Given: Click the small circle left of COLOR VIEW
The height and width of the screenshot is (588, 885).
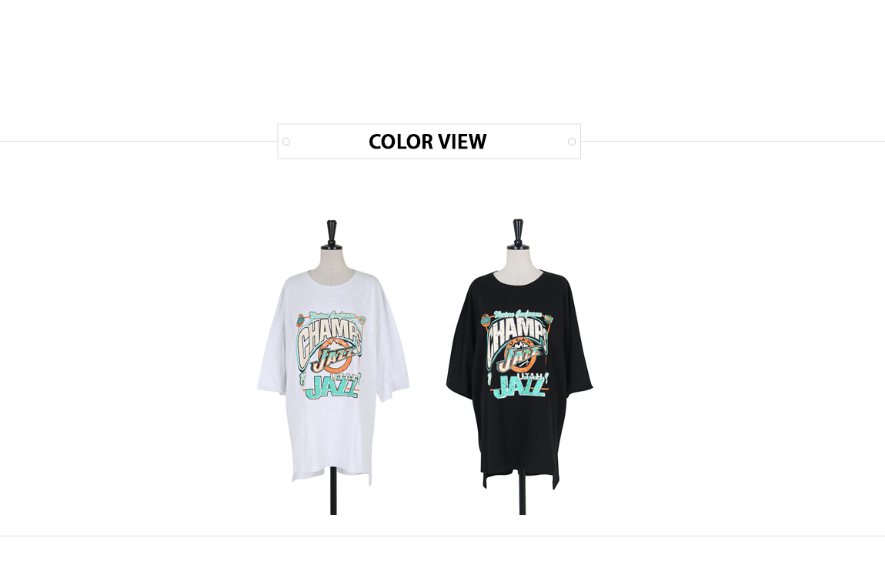Looking at the screenshot, I should point(286,142).
